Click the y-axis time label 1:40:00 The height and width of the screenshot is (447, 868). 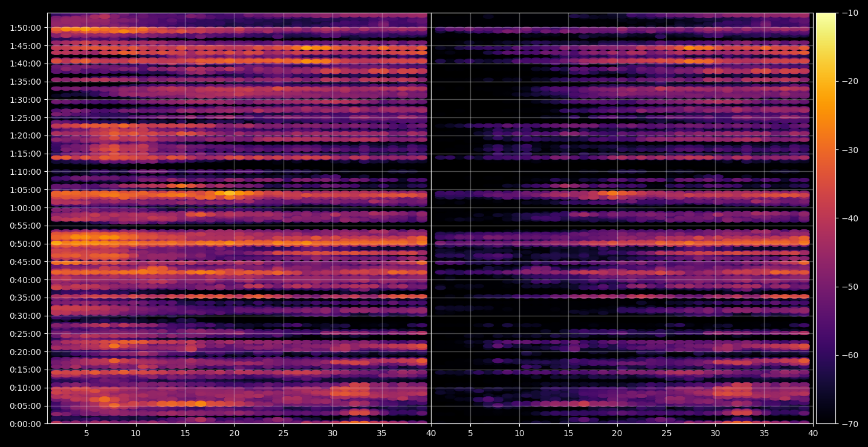25,64
